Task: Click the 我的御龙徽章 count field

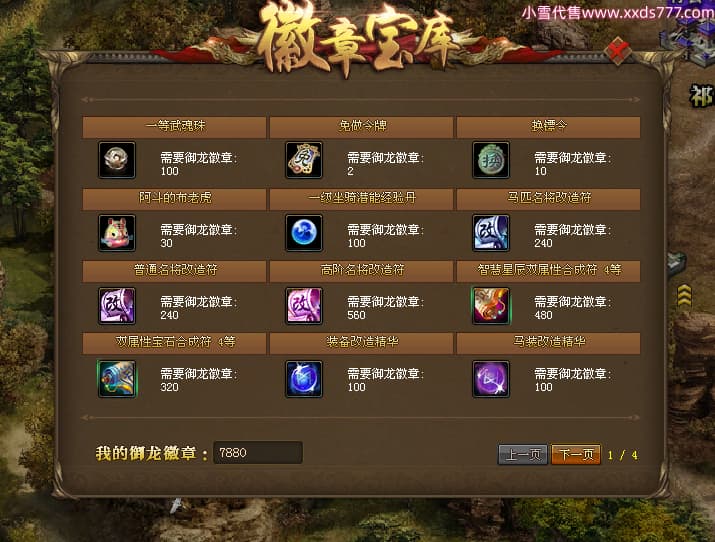Action: [x=258, y=452]
